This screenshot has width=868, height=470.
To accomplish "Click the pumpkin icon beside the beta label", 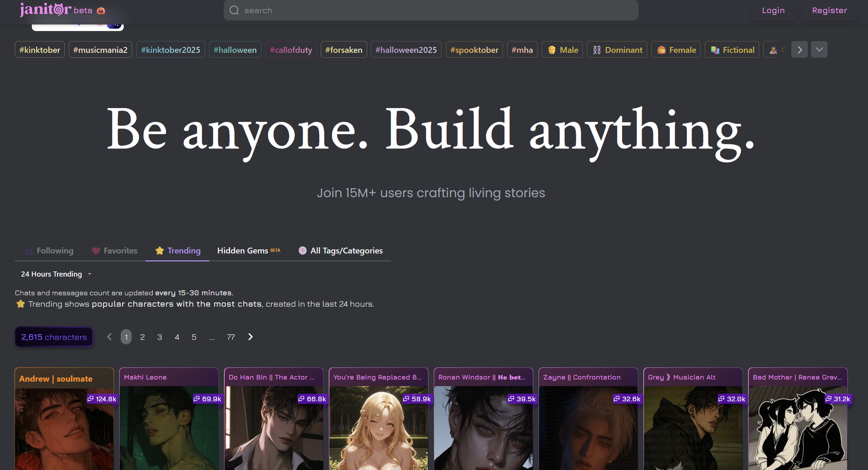I will point(101,11).
